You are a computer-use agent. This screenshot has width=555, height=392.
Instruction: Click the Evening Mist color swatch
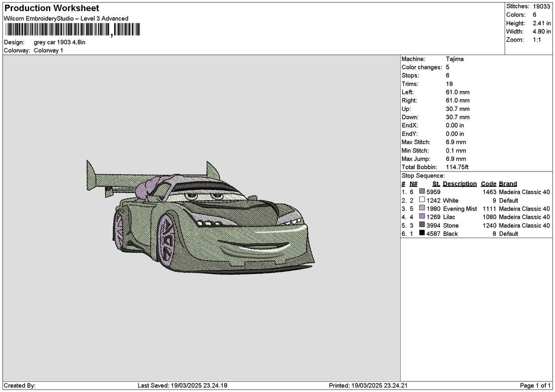click(422, 208)
